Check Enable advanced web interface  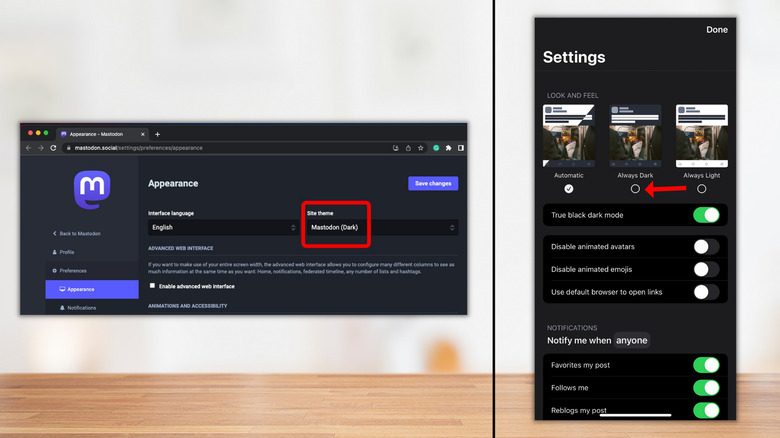point(152,286)
